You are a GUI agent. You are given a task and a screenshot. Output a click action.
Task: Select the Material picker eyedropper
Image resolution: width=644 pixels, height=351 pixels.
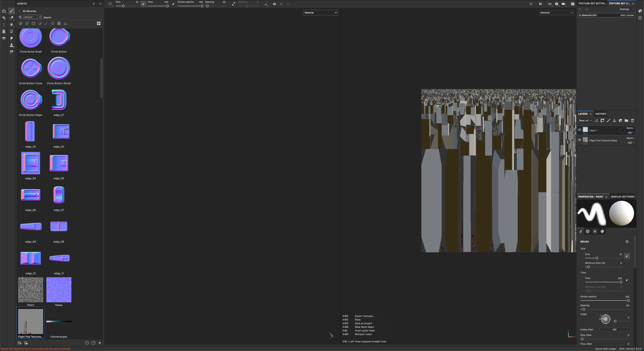click(x=11, y=52)
